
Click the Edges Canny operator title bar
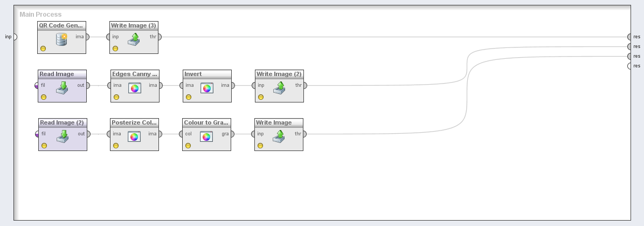(x=135, y=74)
